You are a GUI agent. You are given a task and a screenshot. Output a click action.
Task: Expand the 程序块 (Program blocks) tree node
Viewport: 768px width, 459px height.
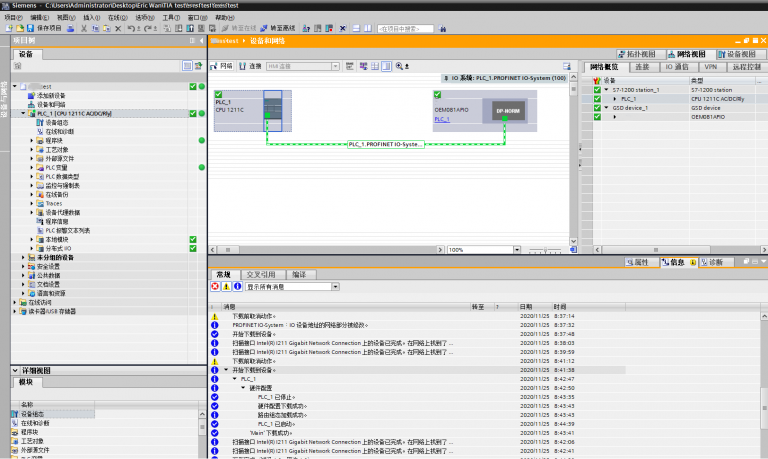32,141
